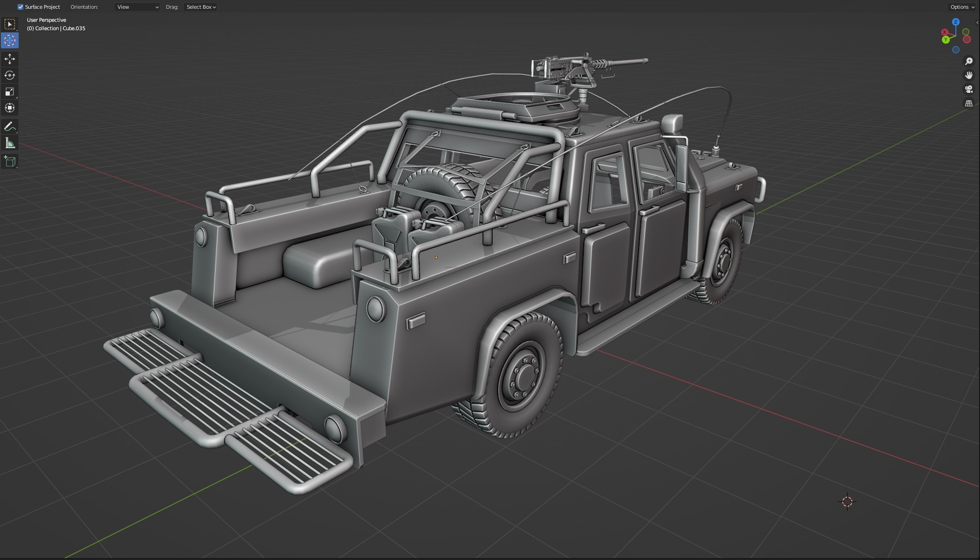Click the green Y axis on navigation gizmo

coord(946,39)
